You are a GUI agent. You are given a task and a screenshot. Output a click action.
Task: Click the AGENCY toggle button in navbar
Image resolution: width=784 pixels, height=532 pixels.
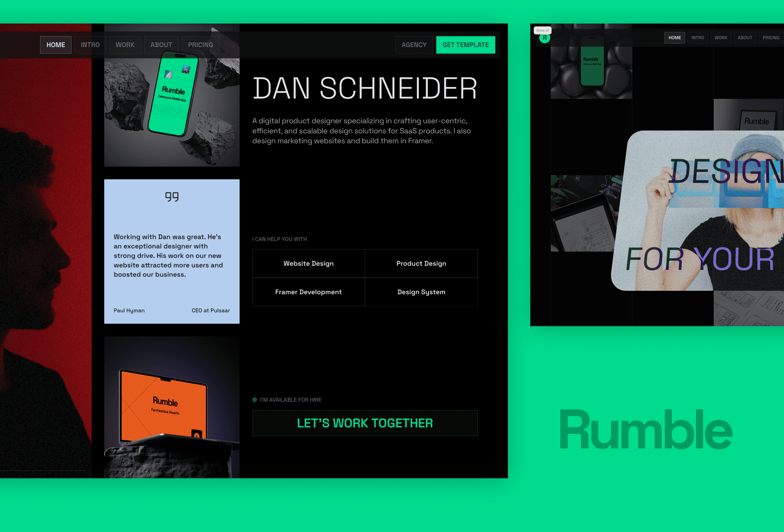(x=414, y=45)
